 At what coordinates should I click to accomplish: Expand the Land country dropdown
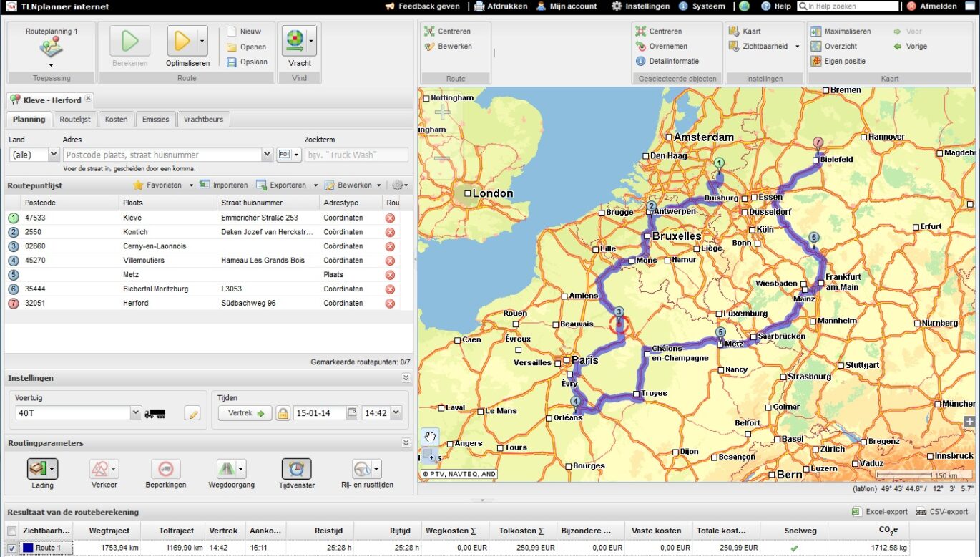point(53,155)
